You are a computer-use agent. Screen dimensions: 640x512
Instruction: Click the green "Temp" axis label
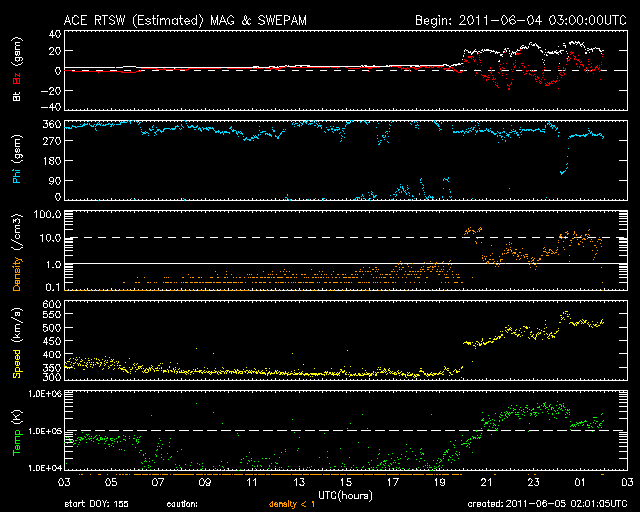click(17, 443)
